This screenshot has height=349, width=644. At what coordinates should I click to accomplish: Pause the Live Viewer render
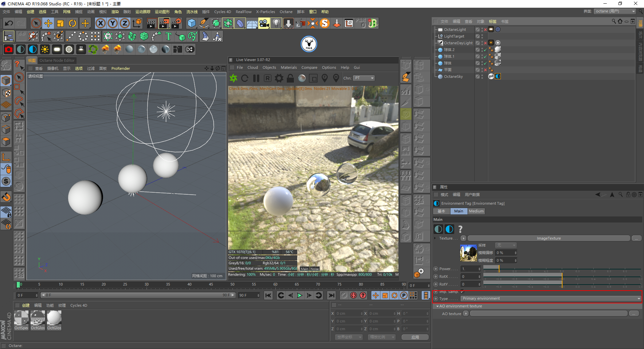tap(256, 78)
